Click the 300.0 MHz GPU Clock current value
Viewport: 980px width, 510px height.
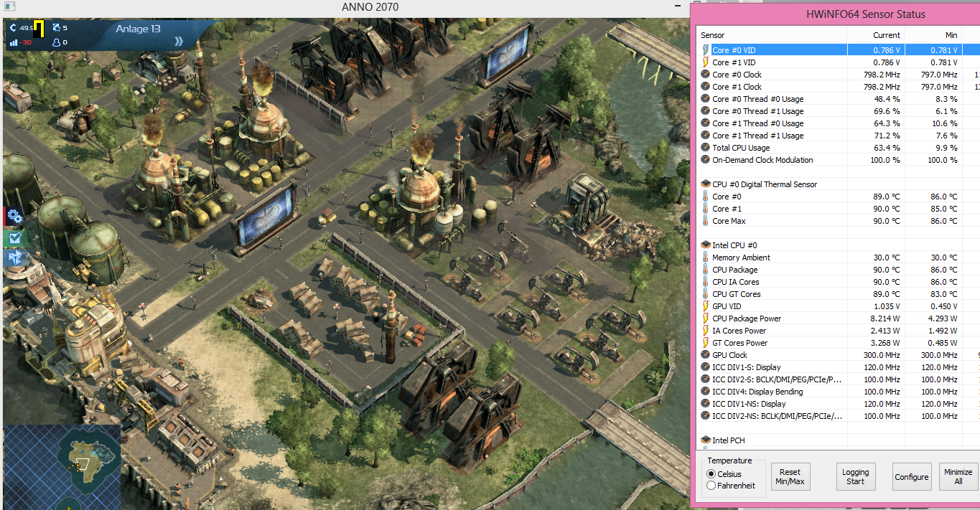tap(882, 355)
